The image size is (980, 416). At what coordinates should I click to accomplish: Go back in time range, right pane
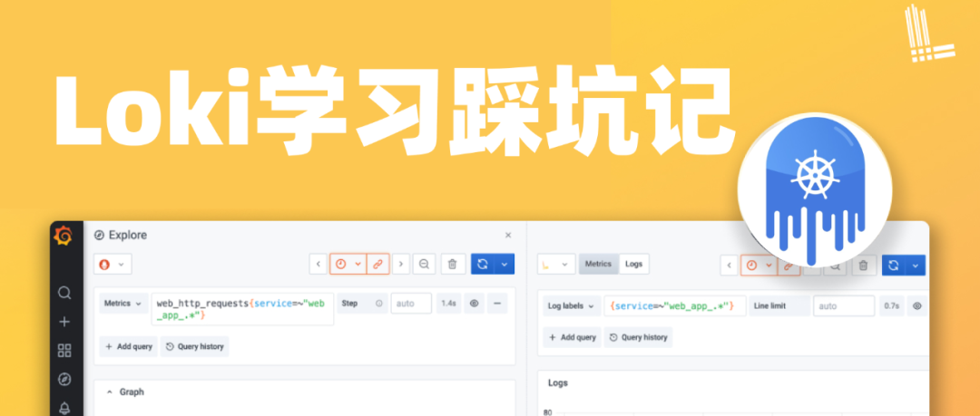pos(729,266)
